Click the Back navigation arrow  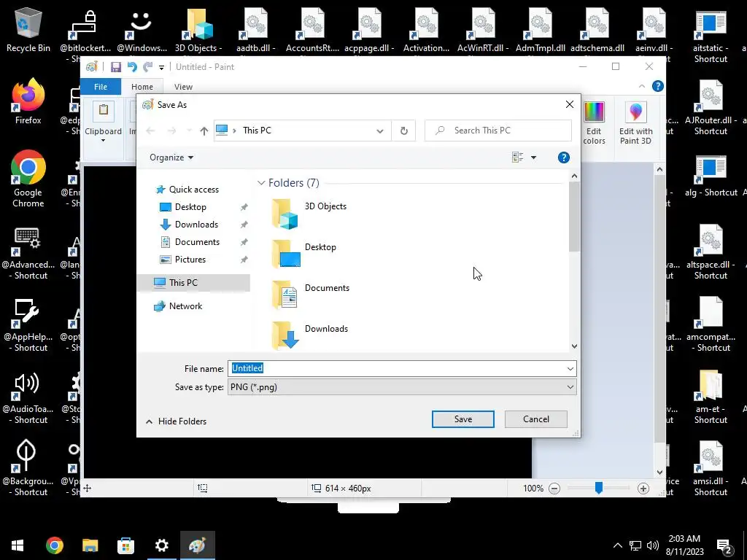(150, 131)
